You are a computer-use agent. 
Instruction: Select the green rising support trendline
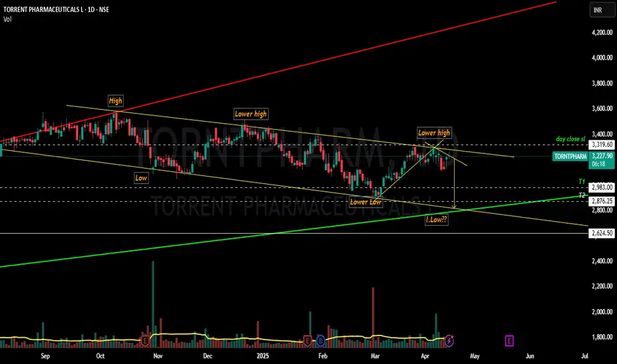pyautogui.click(x=275, y=234)
